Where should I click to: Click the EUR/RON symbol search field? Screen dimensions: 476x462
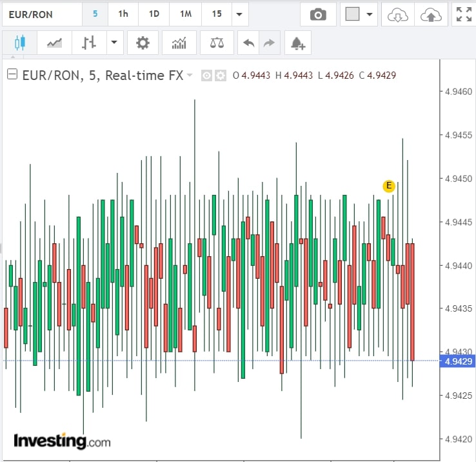[41, 14]
